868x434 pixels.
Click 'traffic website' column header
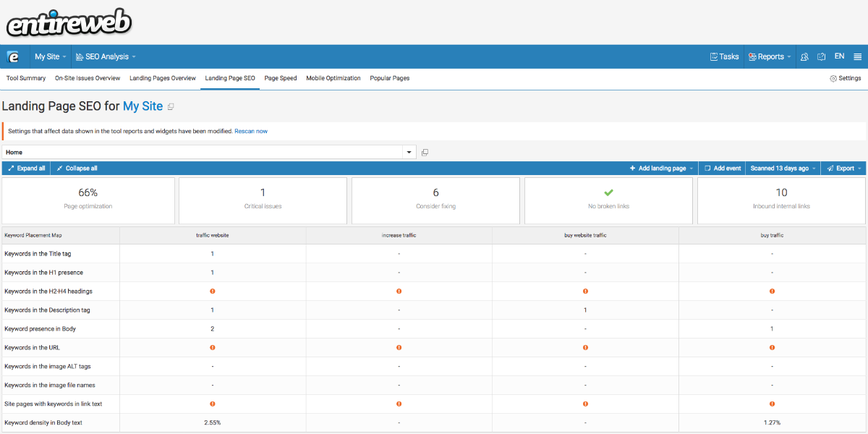(x=212, y=235)
